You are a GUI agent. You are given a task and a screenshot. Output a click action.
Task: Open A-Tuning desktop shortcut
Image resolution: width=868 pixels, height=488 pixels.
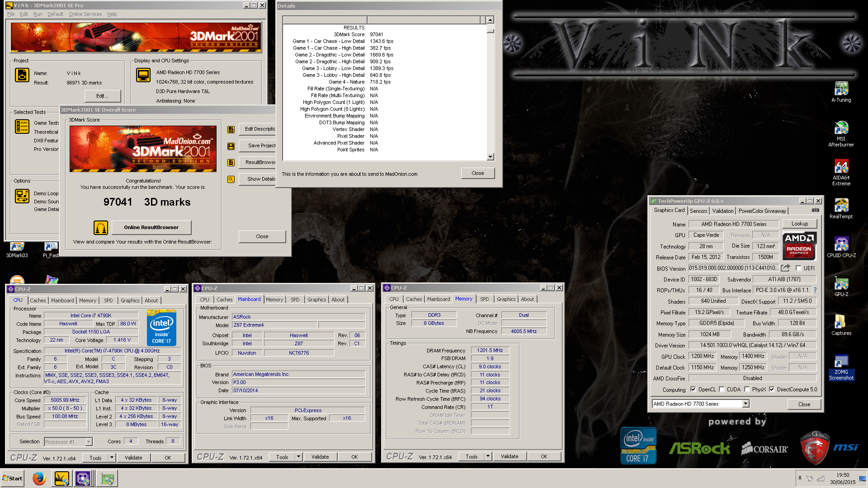click(x=841, y=92)
